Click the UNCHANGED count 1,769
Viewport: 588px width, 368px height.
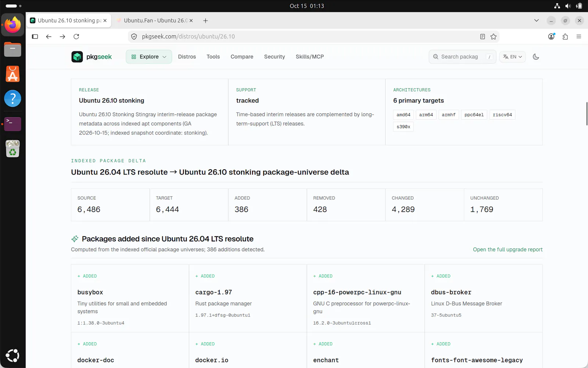tap(482, 209)
